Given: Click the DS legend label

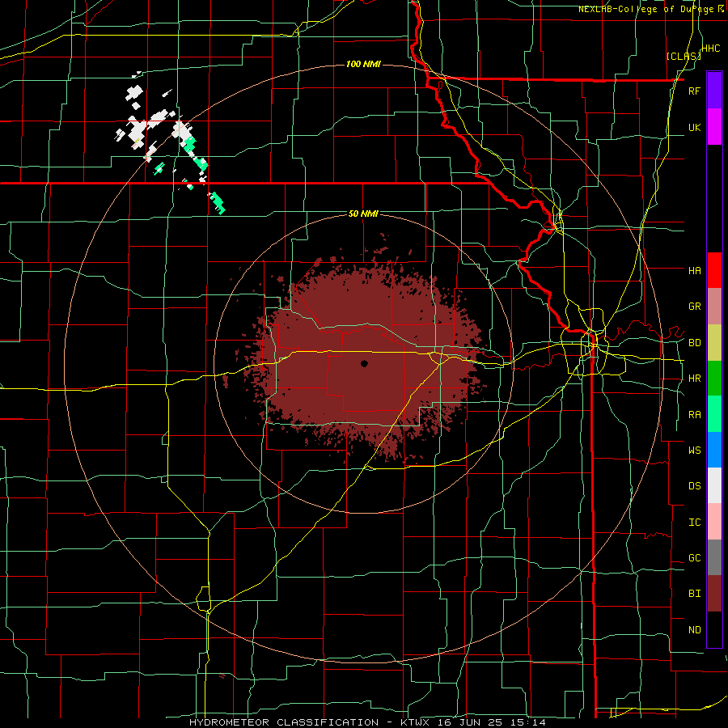Looking at the screenshot, I should coord(695,486).
